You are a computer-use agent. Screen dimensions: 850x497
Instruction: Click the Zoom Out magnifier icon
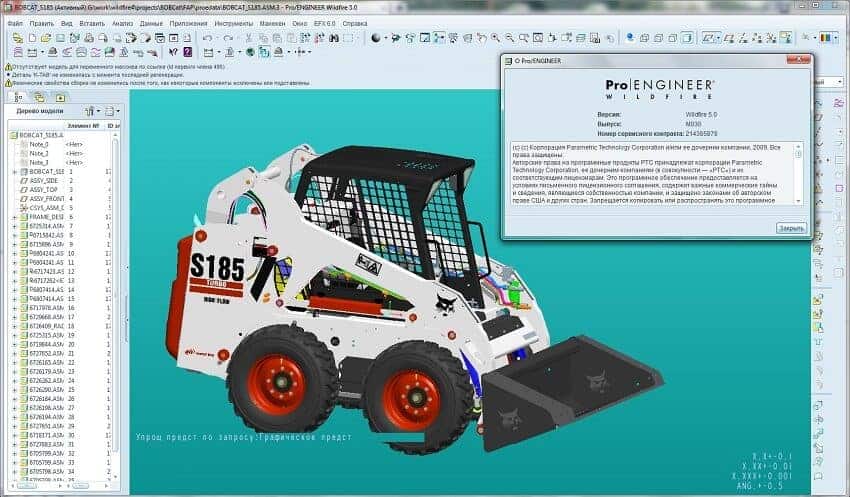(x=510, y=38)
